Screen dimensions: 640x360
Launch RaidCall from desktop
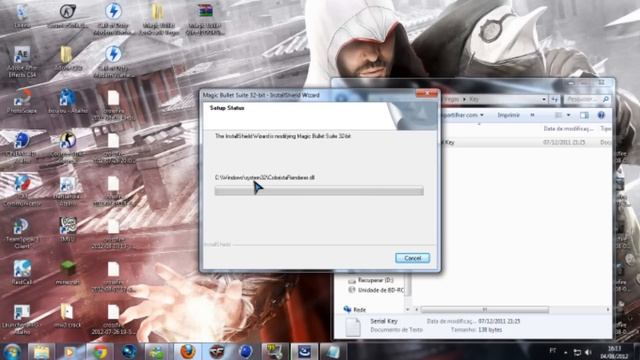coord(22,273)
